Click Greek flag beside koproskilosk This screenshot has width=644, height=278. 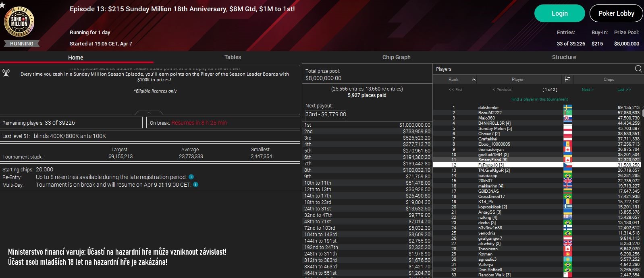tap(567, 207)
